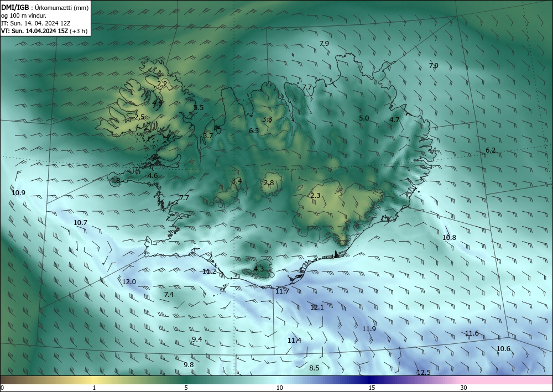Click the 3.3 value on the map
The image size is (553, 392).
[x=267, y=119]
